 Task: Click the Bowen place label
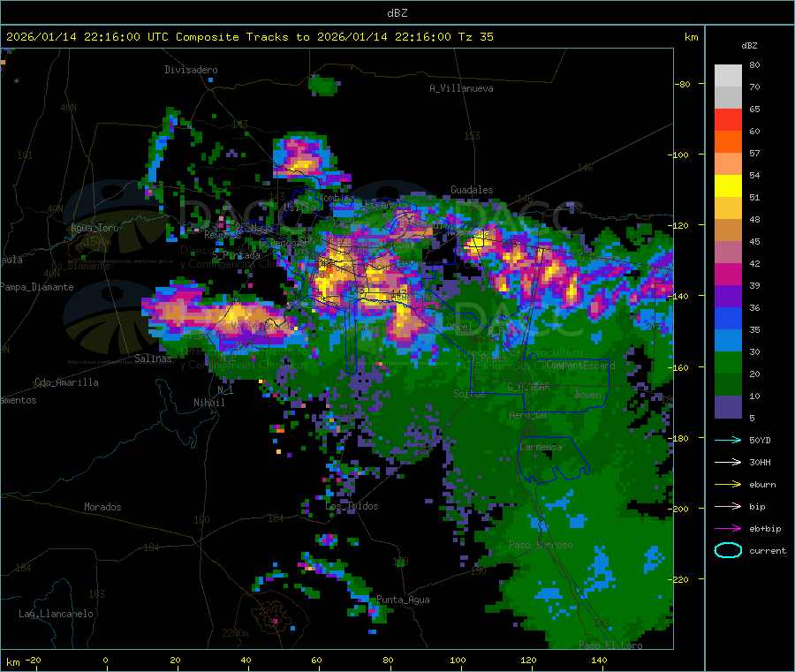pos(587,395)
